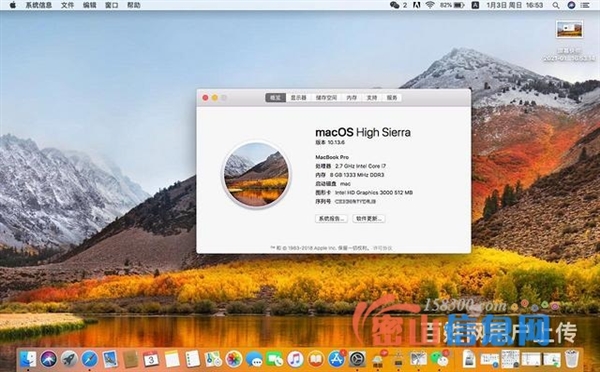Viewport: 600px width, 372px height.
Task: Click the 系统报告 button
Action: [x=331, y=219]
